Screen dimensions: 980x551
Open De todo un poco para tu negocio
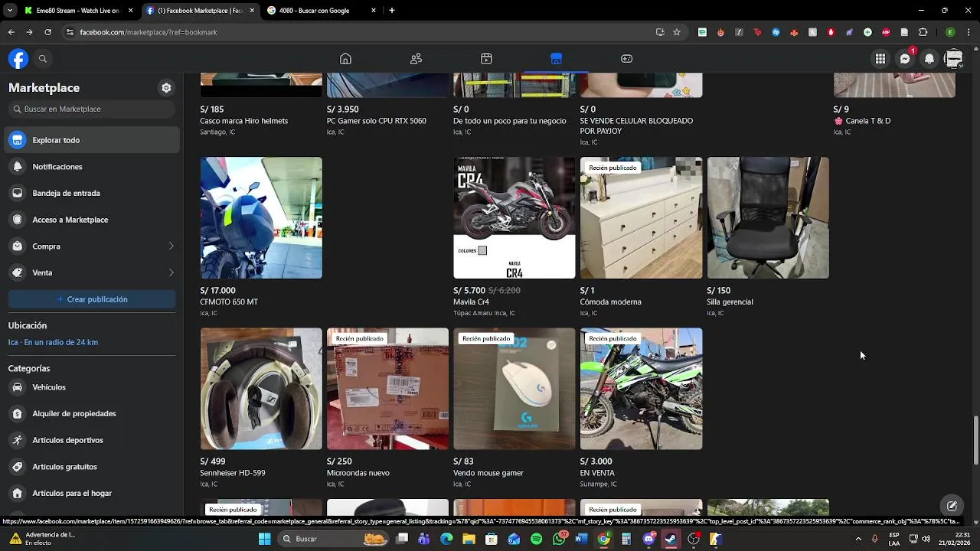tap(510, 121)
